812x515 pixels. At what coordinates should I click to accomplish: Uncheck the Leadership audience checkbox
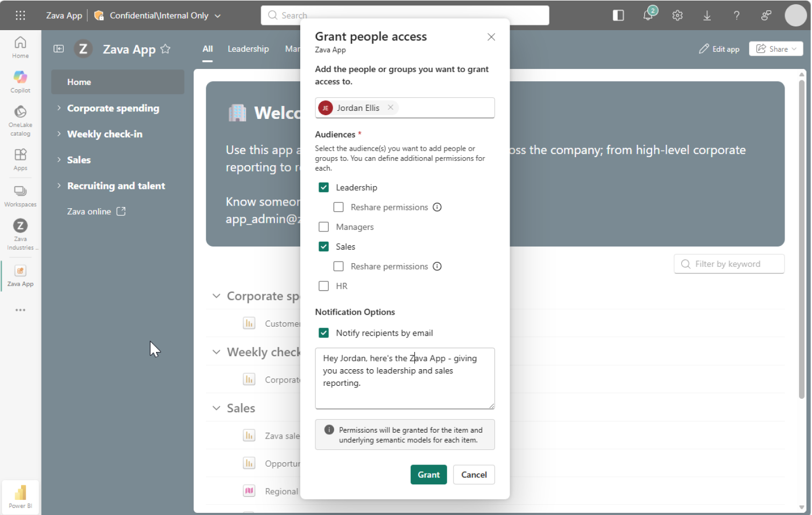coord(324,187)
